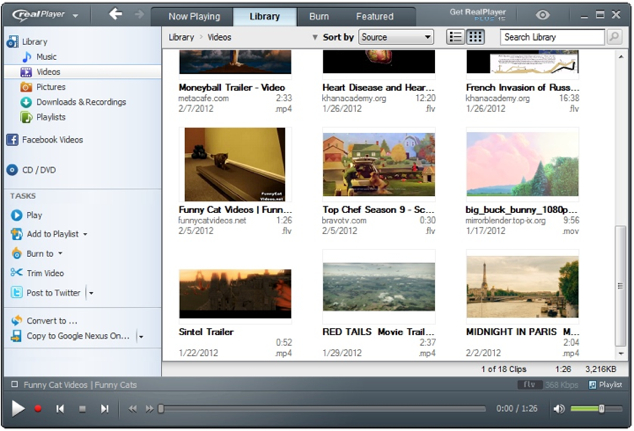Stop playback with the Stop button
Image resolution: width=634 pixels, height=431 pixels.
coord(82,409)
